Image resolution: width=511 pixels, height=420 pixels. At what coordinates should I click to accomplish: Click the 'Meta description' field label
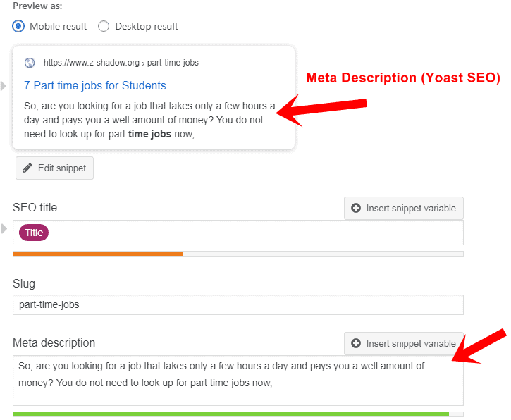54,343
